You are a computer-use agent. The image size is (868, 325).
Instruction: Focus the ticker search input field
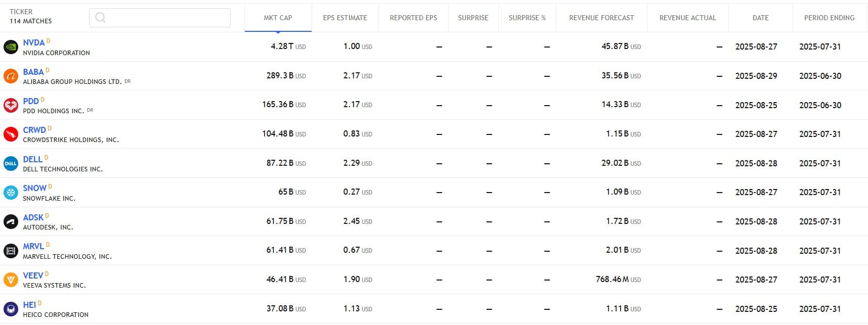tap(160, 18)
